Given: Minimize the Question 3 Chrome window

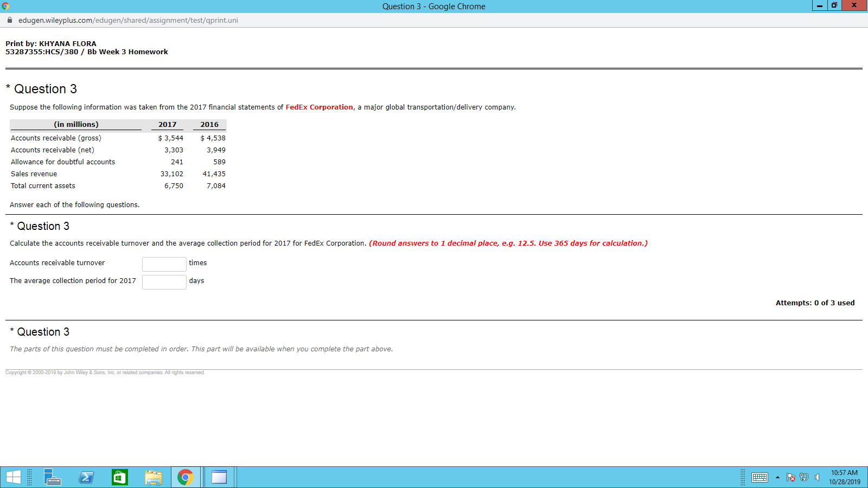Looking at the screenshot, I should click(819, 6).
